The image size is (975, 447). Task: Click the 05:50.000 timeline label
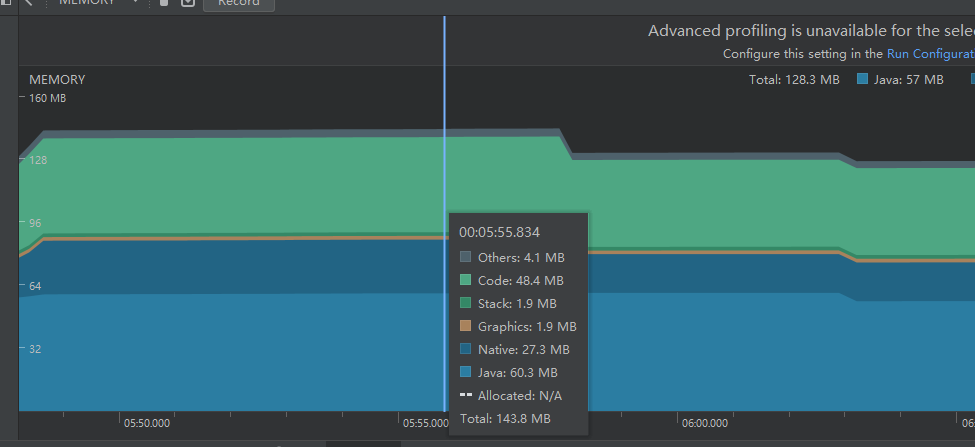[x=147, y=423]
